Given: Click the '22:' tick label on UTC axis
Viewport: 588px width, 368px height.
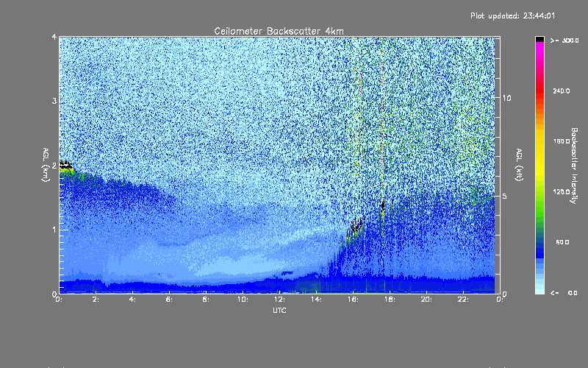Looking at the screenshot, I should 463,300.
